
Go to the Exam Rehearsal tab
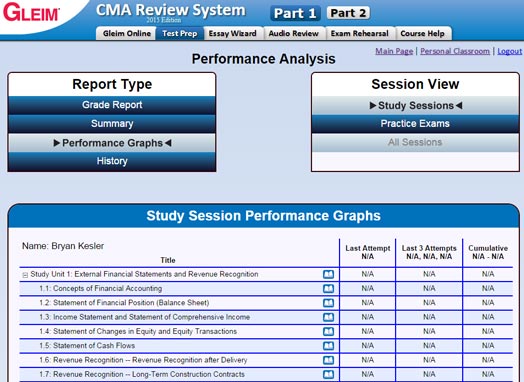pyautogui.click(x=360, y=33)
